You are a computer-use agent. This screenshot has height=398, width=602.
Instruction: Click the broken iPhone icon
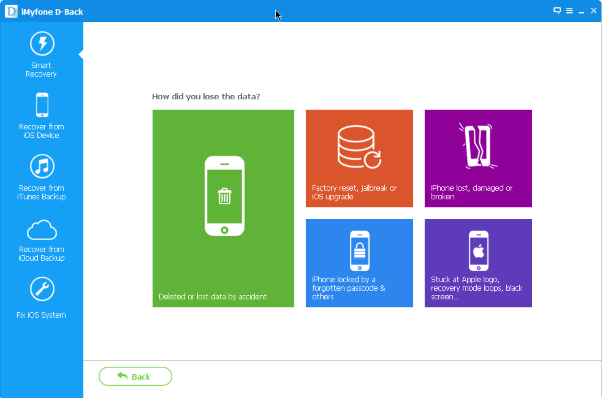coord(478,145)
